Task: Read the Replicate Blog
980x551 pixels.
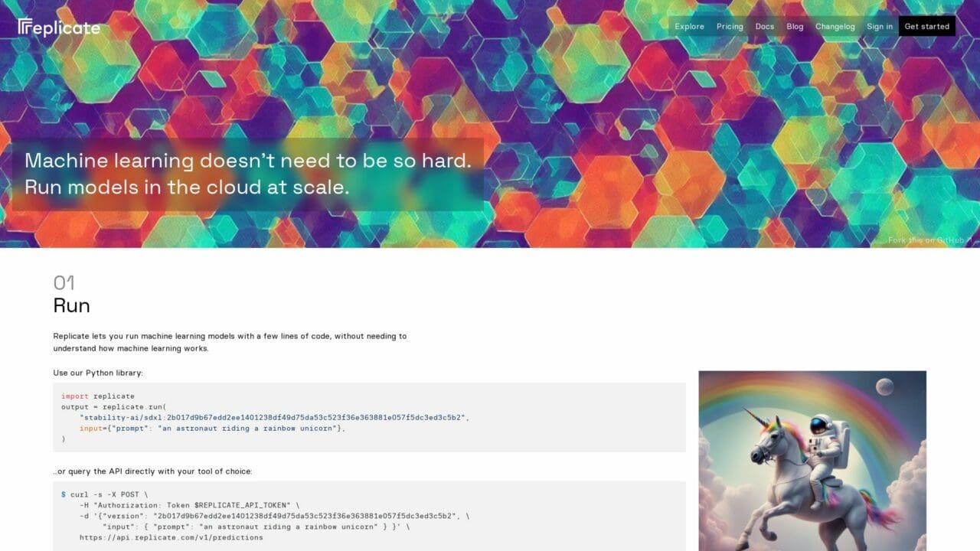Action: coord(795,26)
